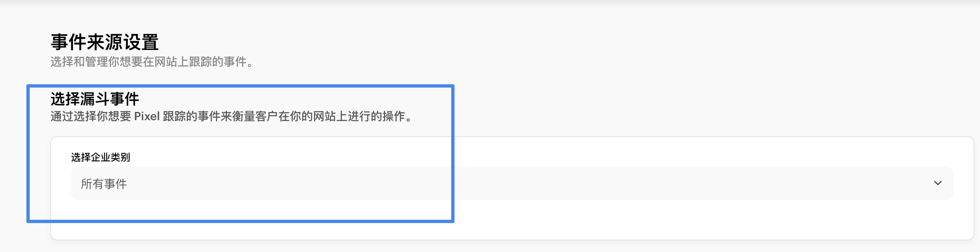The width and height of the screenshot is (980, 252).
Task: Click the 事件来源设置 page title
Action: (x=105, y=42)
